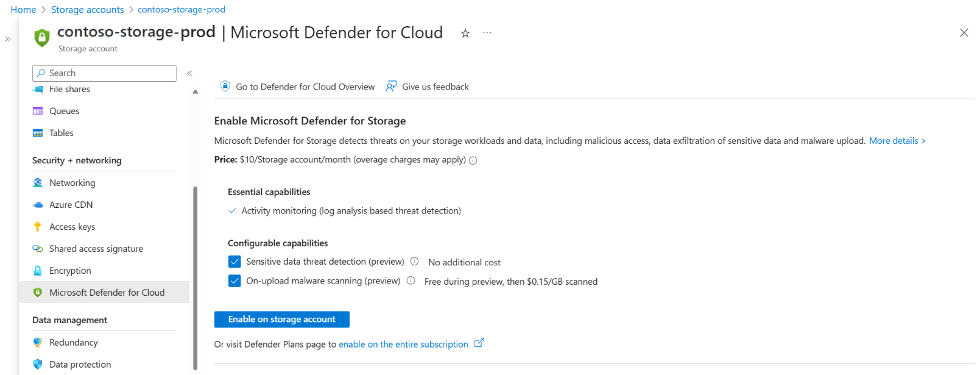This screenshot has width=980, height=375.
Task: Click the Queues icon
Action: [38, 111]
